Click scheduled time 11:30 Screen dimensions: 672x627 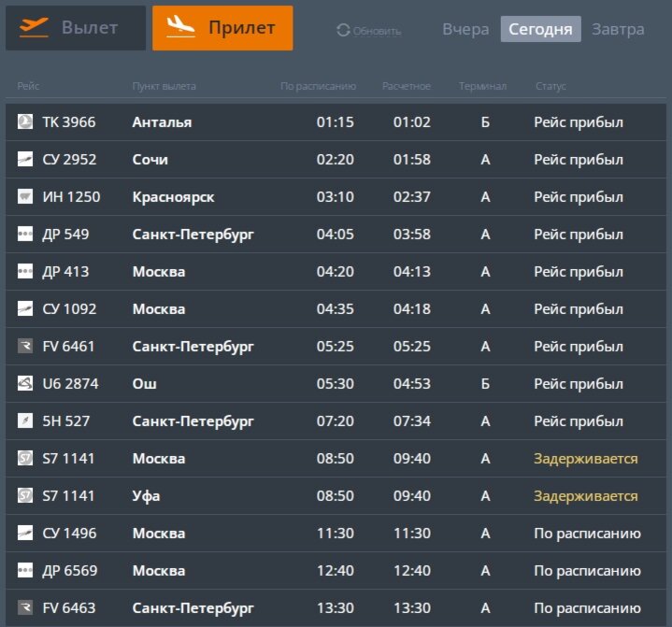click(336, 534)
